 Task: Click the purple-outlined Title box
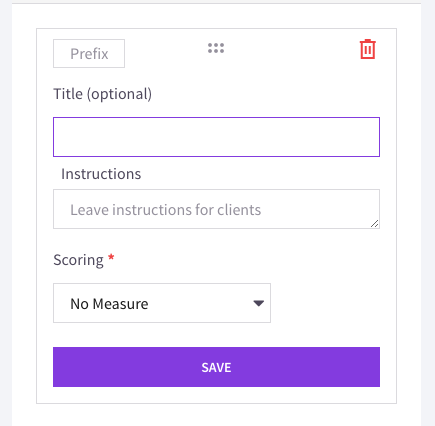tap(216, 137)
